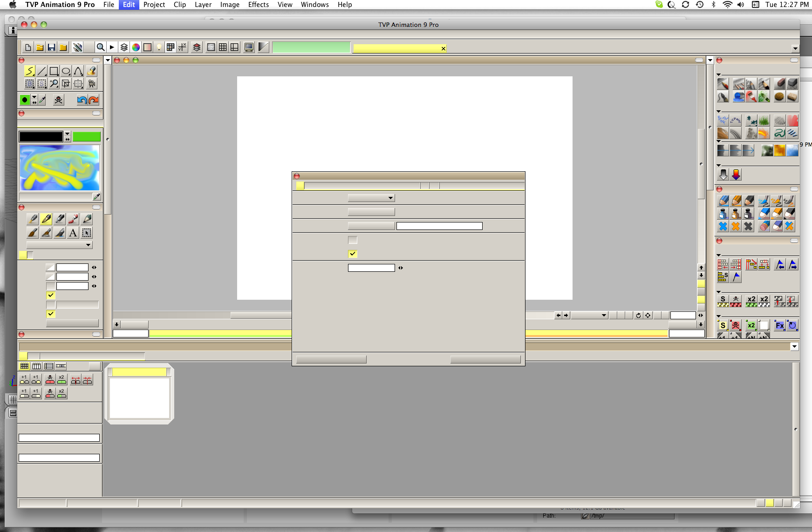Image resolution: width=812 pixels, height=532 pixels.
Task: Select the text A brush tool
Action: click(73, 233)
